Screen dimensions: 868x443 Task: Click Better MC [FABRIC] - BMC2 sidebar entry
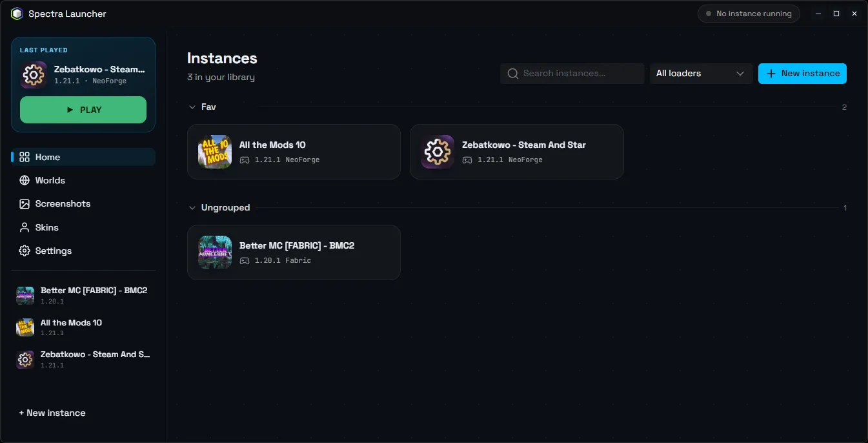click(83, 296)
